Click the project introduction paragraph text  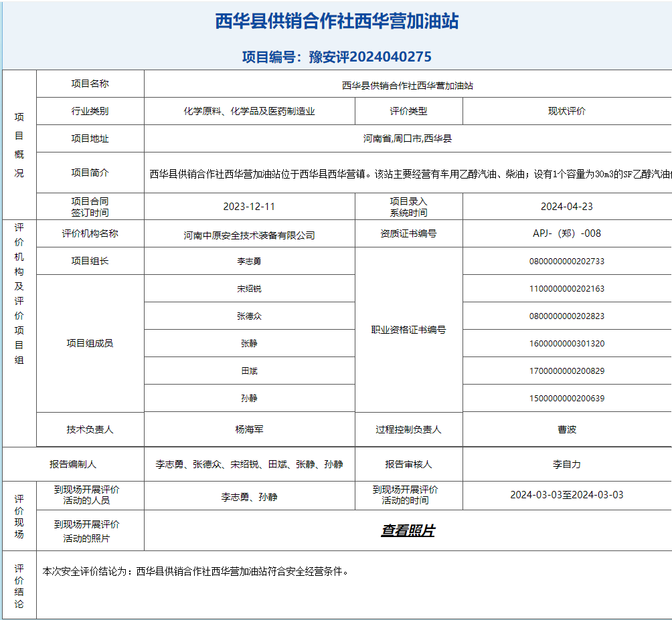[410, 175]
